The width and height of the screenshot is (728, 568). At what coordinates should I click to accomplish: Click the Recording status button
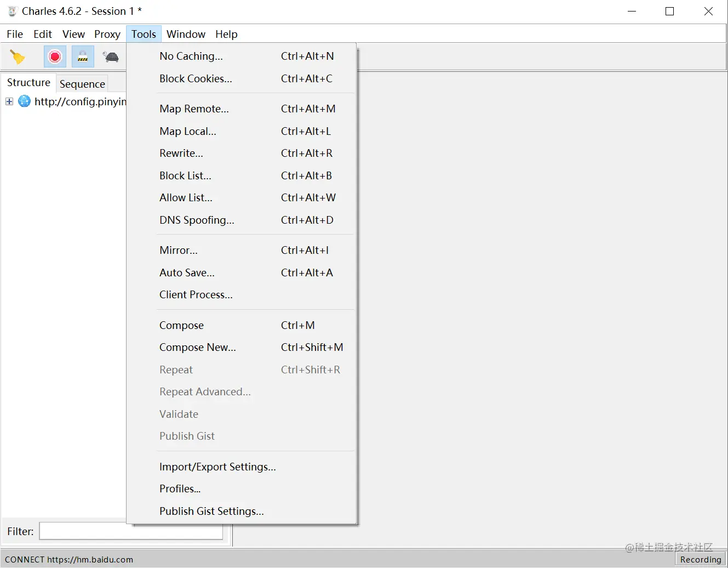(700, 559)
